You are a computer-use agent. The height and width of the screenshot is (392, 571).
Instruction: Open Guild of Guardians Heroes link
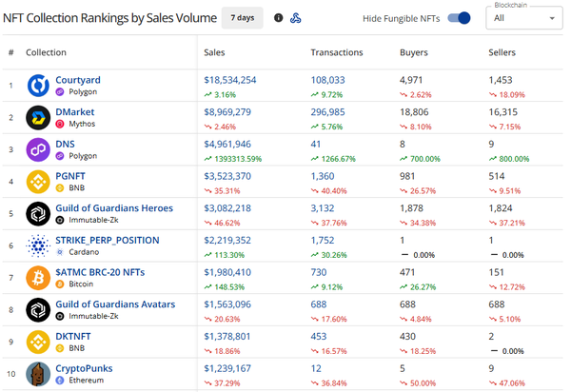114,208
